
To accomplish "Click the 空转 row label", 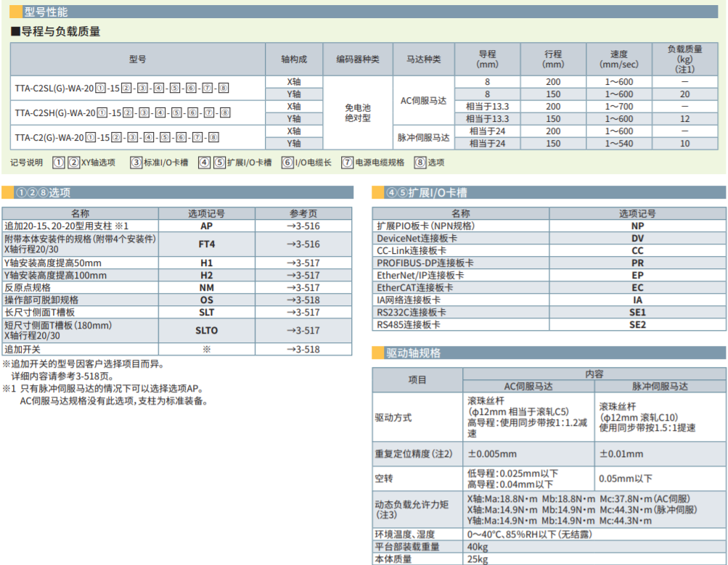I will tap(384, 478).
